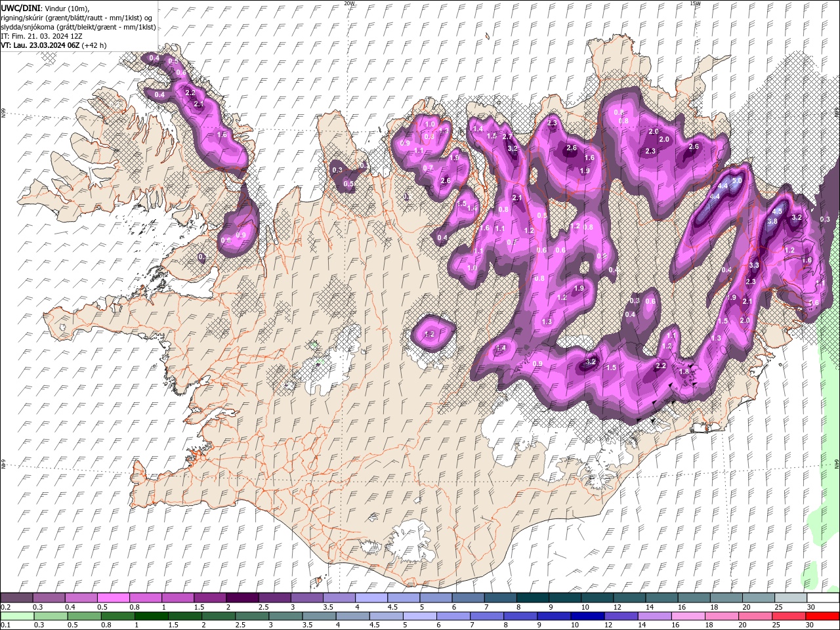The width and height of the screenshot is (840, 630).
Task: Click the '20' label in the lower rain legend
Action: click(x=742, y=625)
